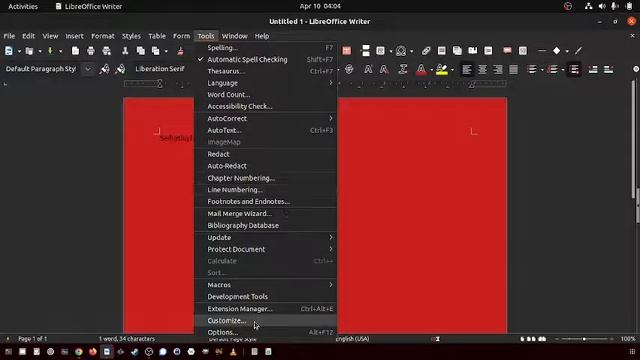
Task: Select Mail Merge Wizard... entry
Action: coord(265,213)
